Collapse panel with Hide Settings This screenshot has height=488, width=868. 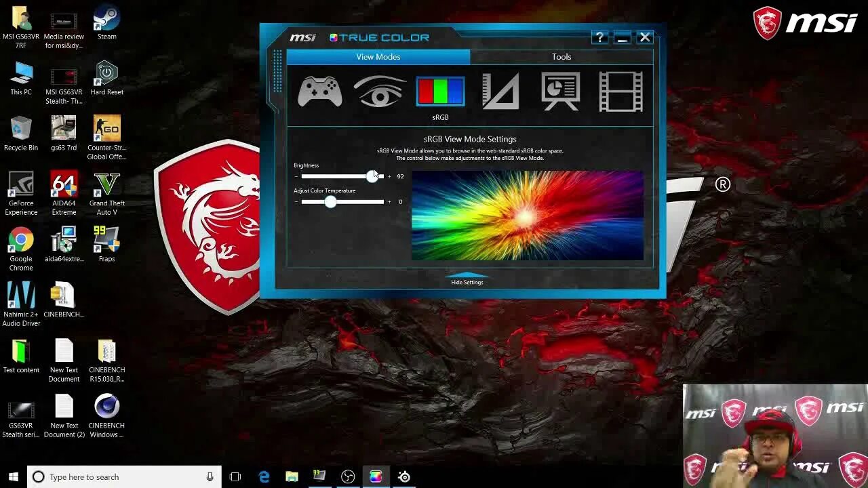467,279
